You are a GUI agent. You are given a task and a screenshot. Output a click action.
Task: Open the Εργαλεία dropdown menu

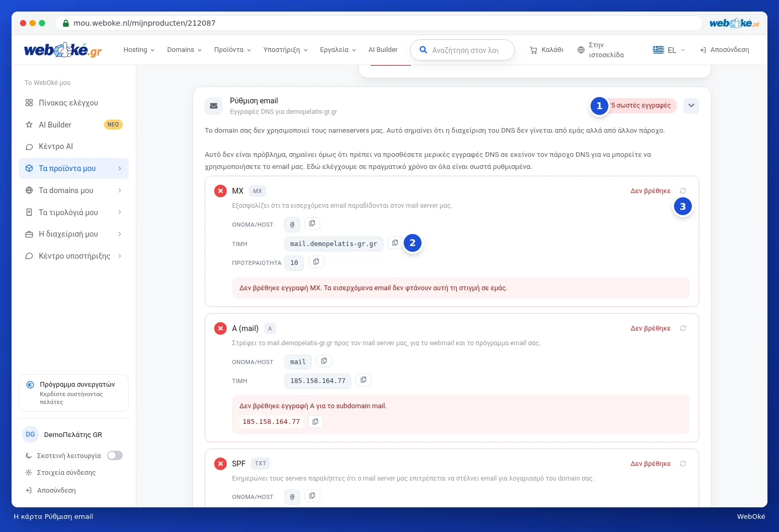(338, 50)
